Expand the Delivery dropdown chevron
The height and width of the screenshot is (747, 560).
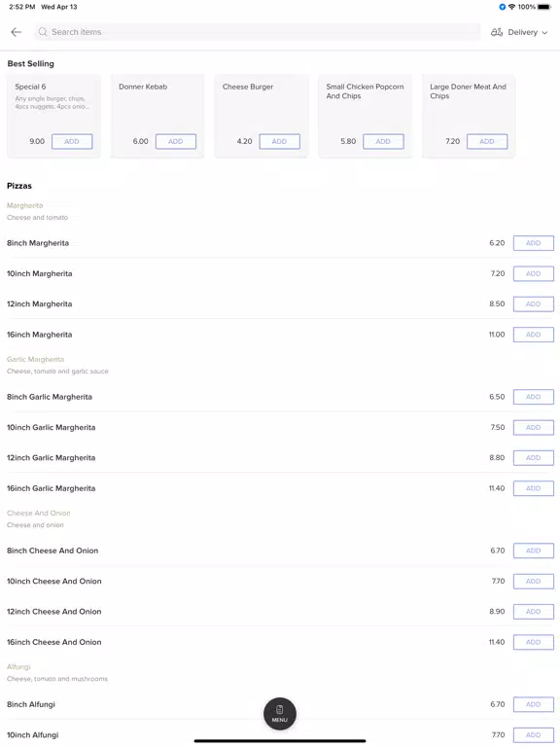(x=544, y=33)
